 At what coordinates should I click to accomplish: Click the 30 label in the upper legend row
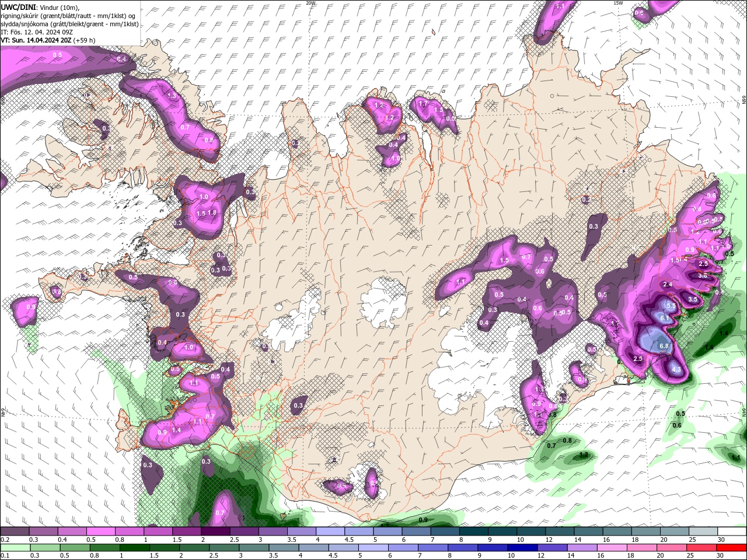click(x=721, y=540)
